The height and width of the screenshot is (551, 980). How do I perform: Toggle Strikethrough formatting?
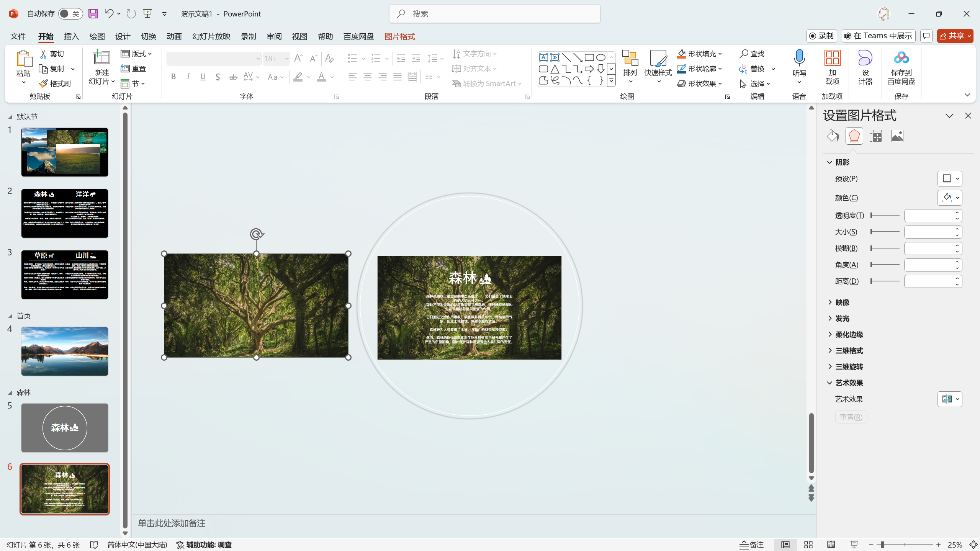[233, 77]
